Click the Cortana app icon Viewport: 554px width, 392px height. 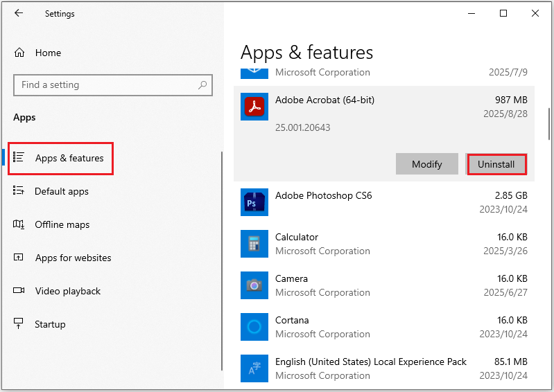pyautogui.click(x=254, y=327)
